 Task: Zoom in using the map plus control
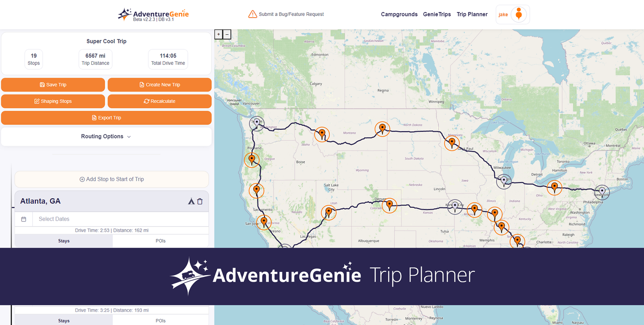pos(219,34)
